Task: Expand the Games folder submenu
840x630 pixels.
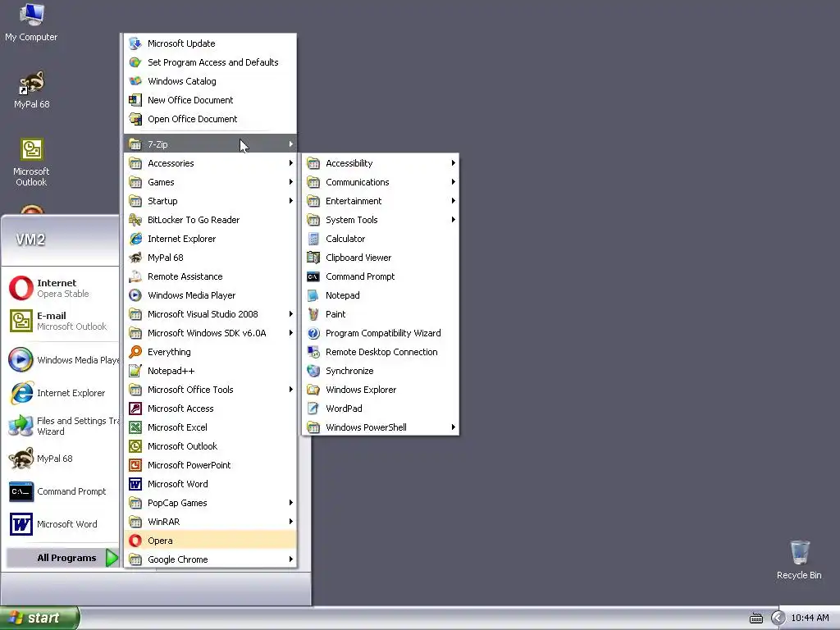Action: point(210,182)
